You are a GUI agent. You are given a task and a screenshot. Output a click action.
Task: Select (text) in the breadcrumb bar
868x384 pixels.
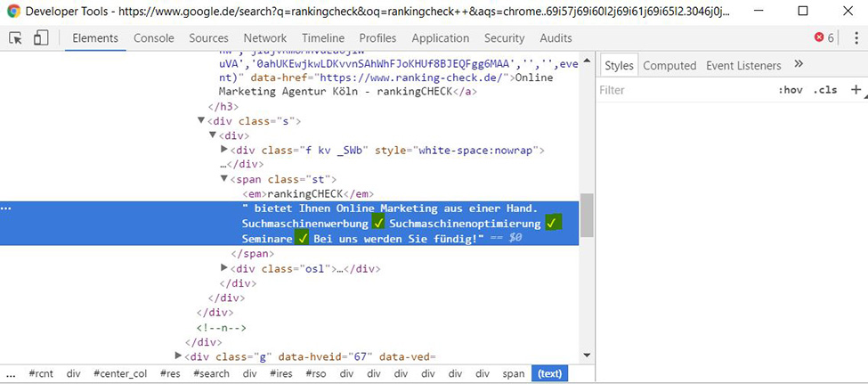point(549,373)
